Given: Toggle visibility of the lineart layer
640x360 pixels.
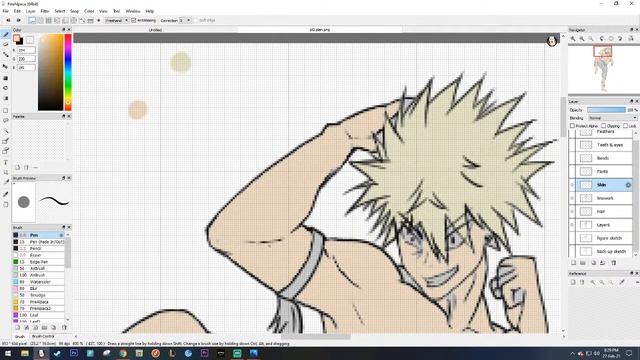Looking at the screenshot, I should point(572,198).
